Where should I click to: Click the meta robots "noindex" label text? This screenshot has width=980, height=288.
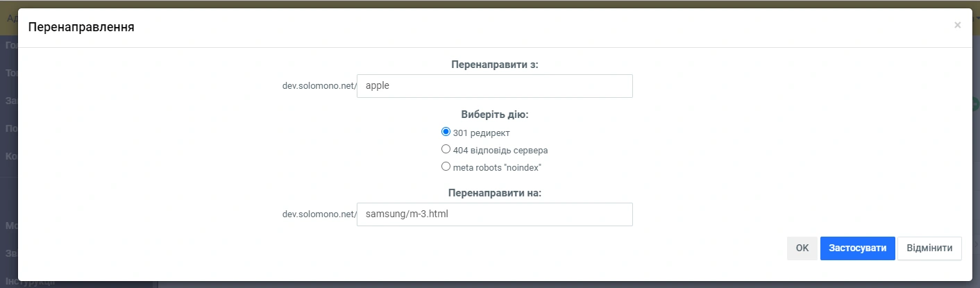click(496, 167)
